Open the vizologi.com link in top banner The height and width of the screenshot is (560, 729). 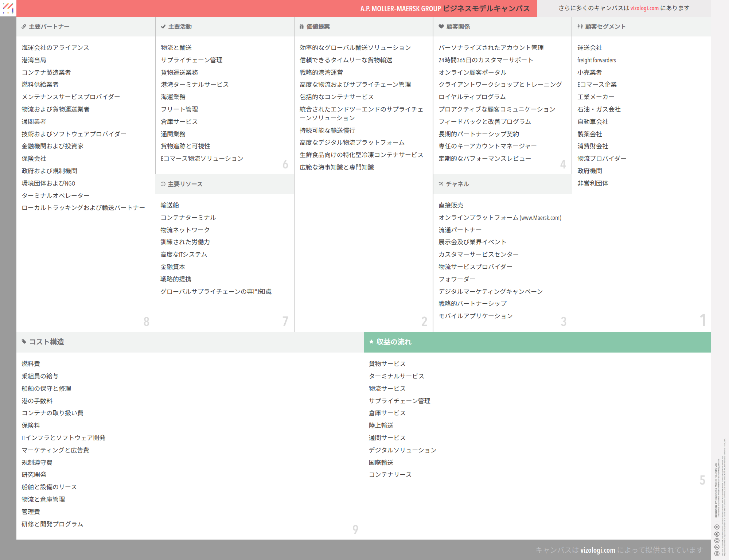pos(644,8)
